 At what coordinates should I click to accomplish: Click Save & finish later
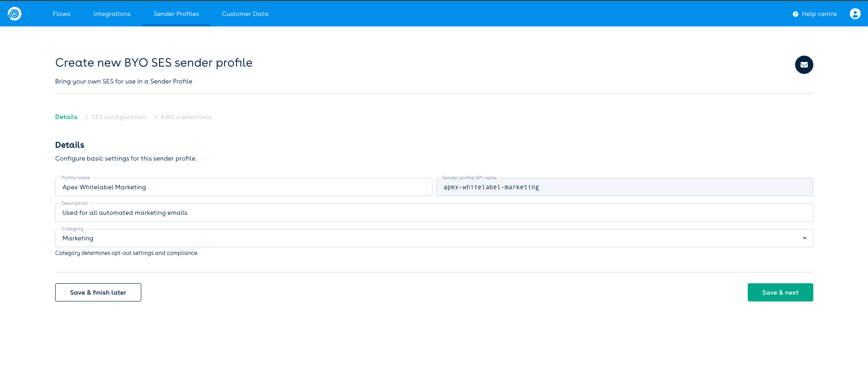[x=98, y=292]
